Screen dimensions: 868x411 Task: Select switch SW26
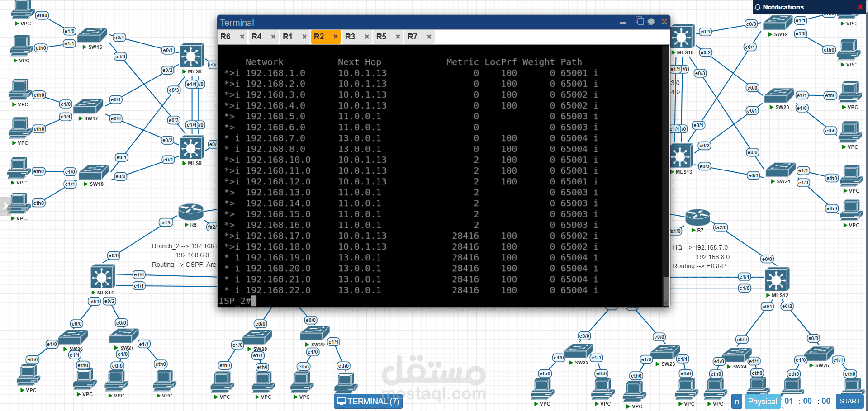73,337
